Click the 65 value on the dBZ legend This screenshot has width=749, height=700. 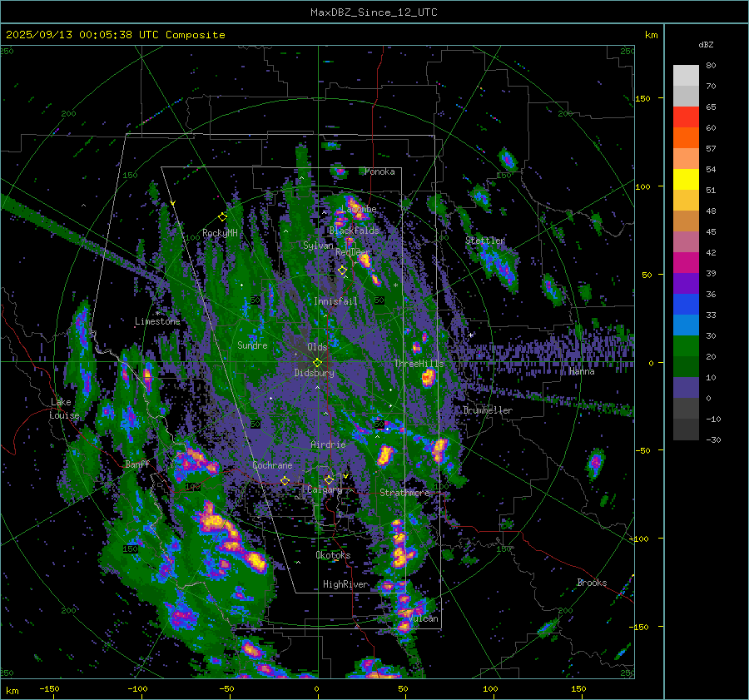point(711,107)
